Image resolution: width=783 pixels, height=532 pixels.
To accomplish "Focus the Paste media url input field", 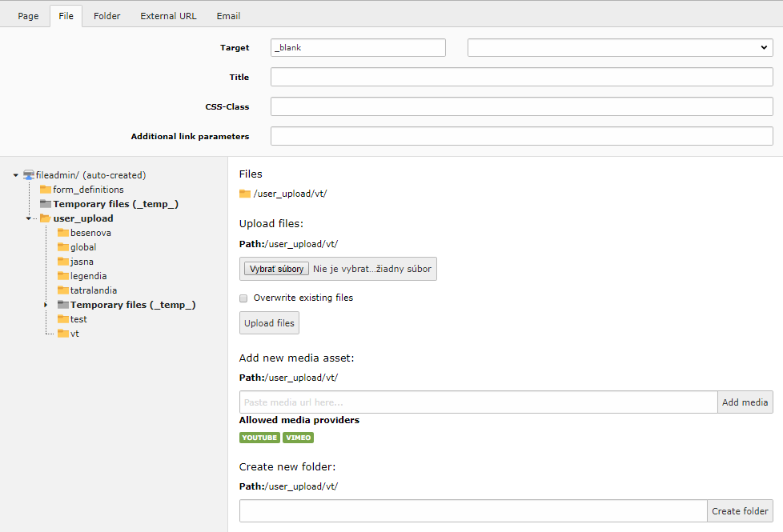I will pyautogui.click(x=478, y=402).
